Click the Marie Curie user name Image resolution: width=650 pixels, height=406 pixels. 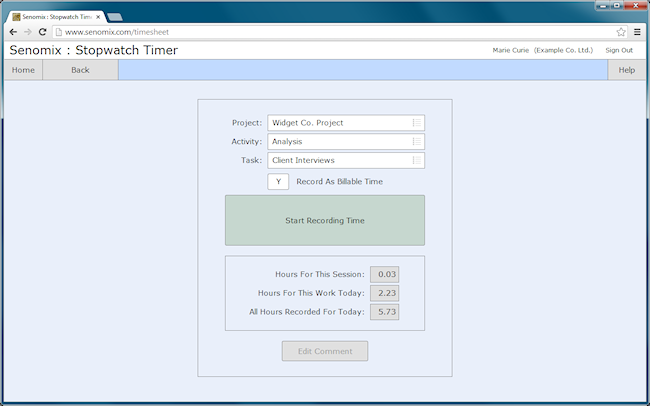tap(511, 50)
